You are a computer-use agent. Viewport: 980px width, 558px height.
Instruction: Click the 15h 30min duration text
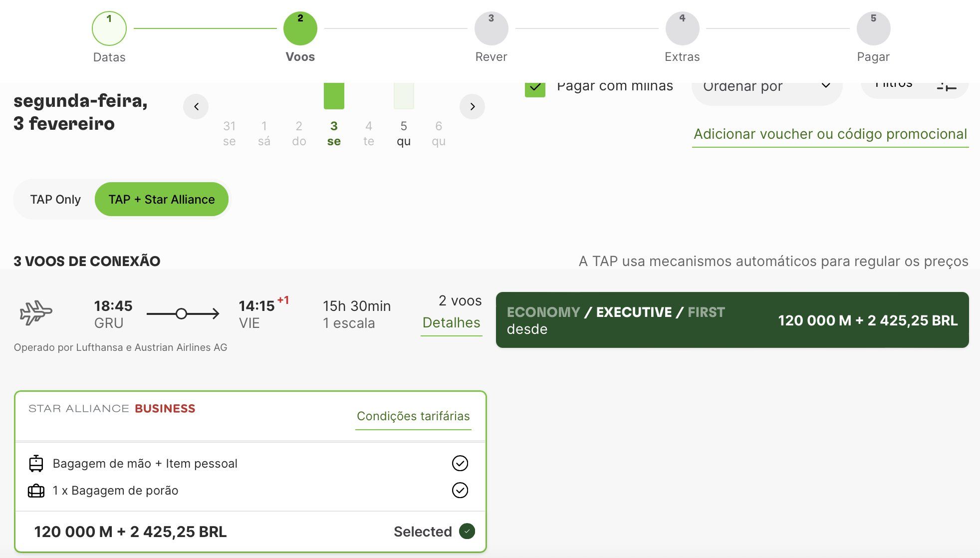click(x=357, y=306)
